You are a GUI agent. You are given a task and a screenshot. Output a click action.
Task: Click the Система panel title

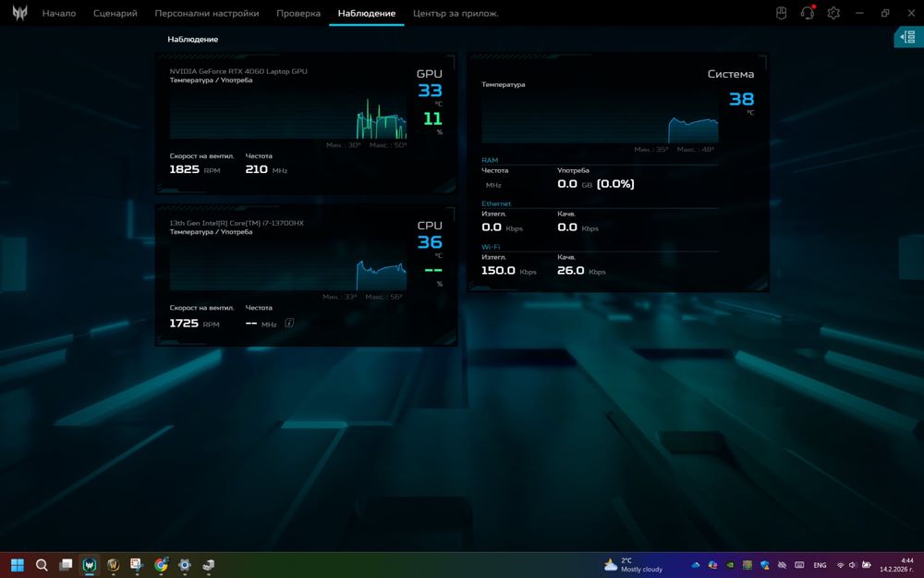coord(731,74)
